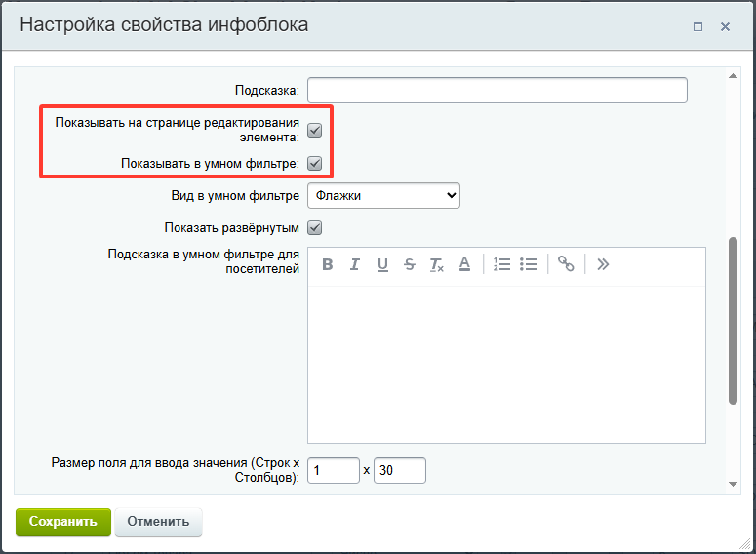Click the green 'Сохранить' button
Image resolution: width=756 pixels, height=554 pixels.
tap(63, 522)
